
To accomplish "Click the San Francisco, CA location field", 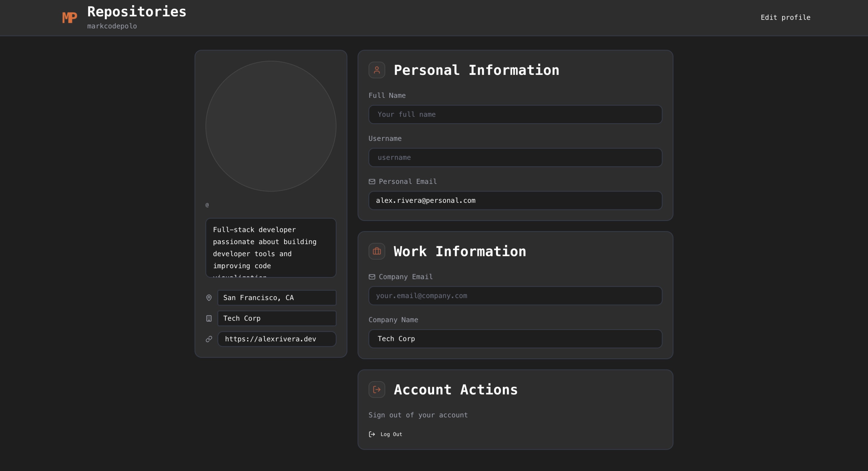I will point(277,298).
